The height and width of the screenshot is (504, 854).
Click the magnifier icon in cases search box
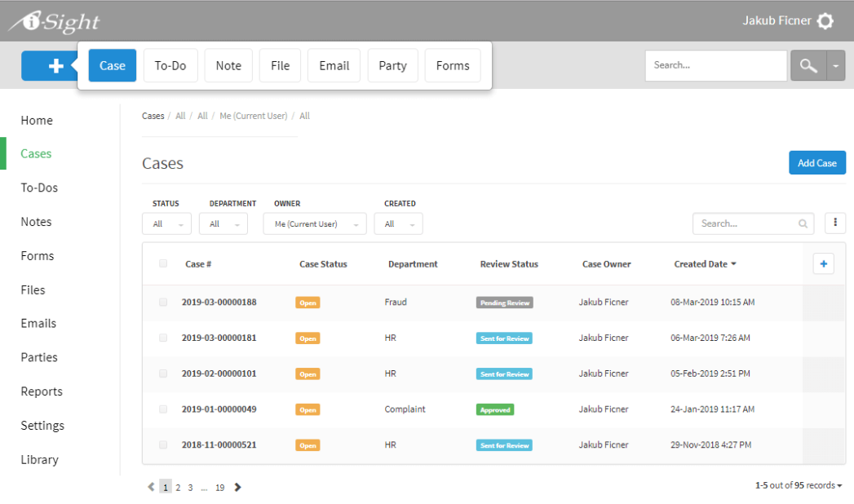pos(803,223)
